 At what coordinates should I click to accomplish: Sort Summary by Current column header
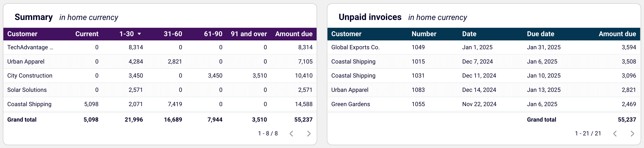pyautogui.click(x=87, y=34)
